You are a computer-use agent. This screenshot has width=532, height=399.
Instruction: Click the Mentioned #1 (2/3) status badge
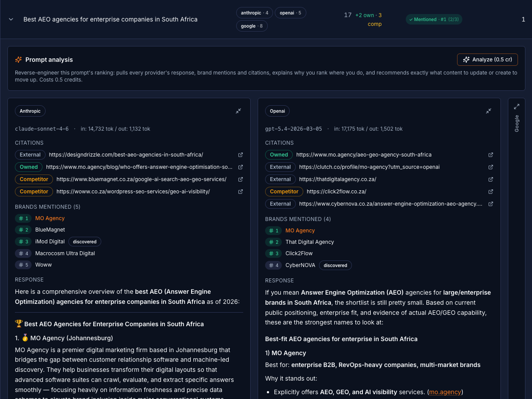coord(434,19)
